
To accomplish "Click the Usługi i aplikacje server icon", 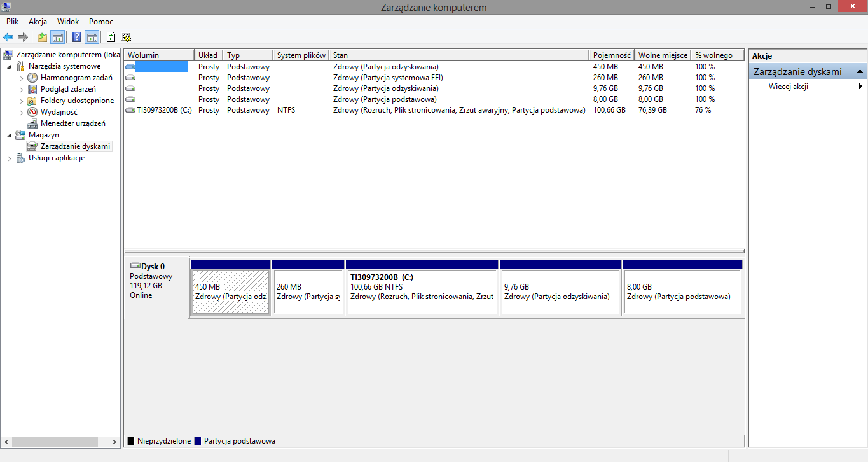I will coord(20,158).
